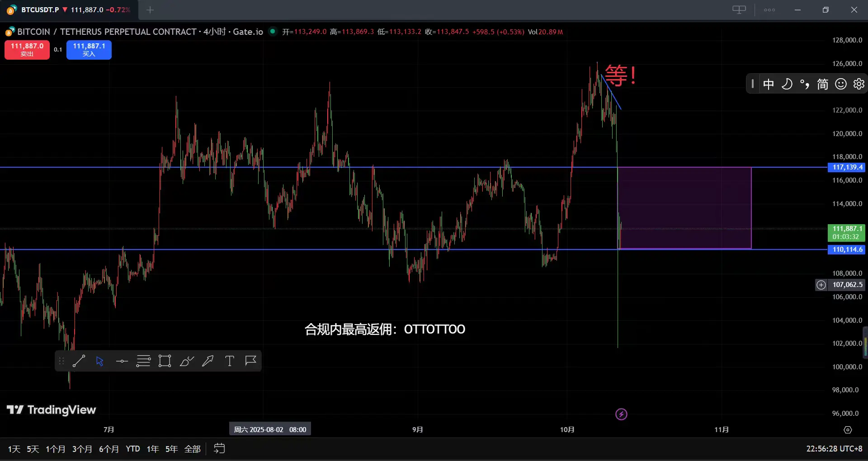Click the 开=113,249.0 open value
This screenshot has width=868, height=461.
304,32
